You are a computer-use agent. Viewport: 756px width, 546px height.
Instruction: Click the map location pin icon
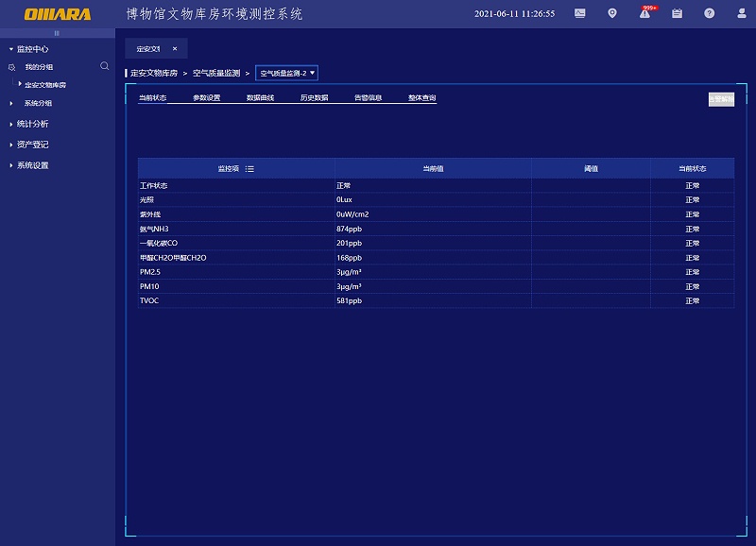pyautogui.click(x=612, y=13)
